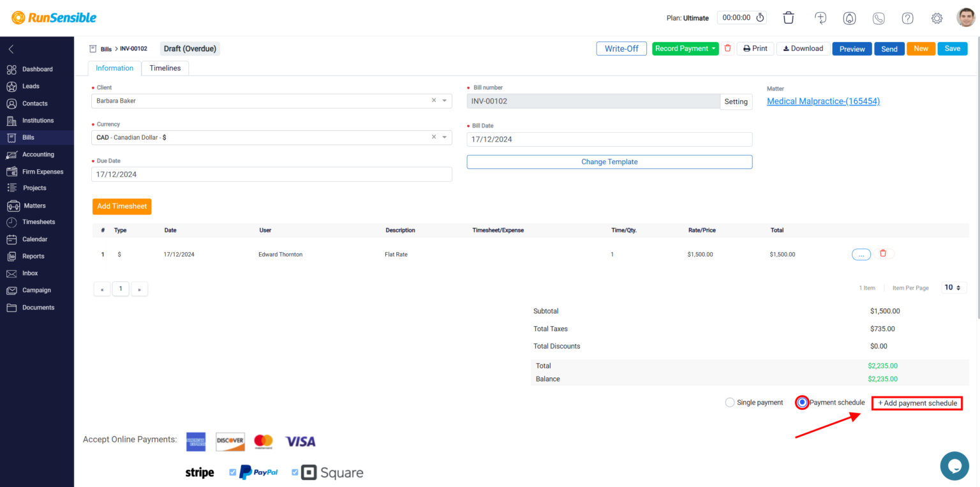Clear the Barbara Baker client selection

pos(434,100)
